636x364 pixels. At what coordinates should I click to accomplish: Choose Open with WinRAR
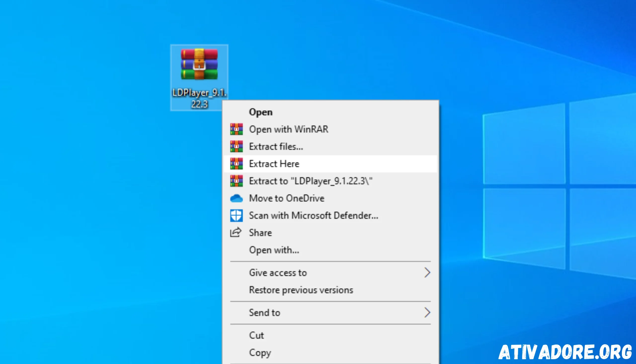tap(330, 129)
